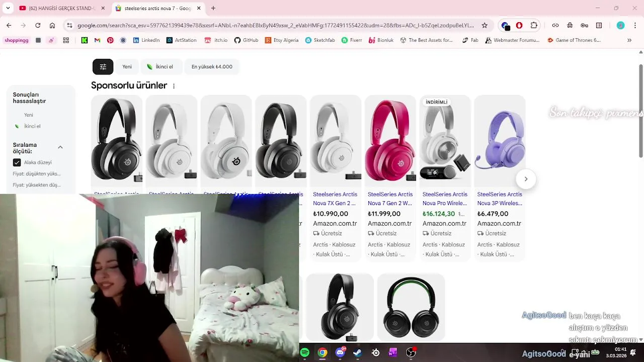Open the Etsy Algeria bookmark
The image size is (644, 362).
click(282, 40)
